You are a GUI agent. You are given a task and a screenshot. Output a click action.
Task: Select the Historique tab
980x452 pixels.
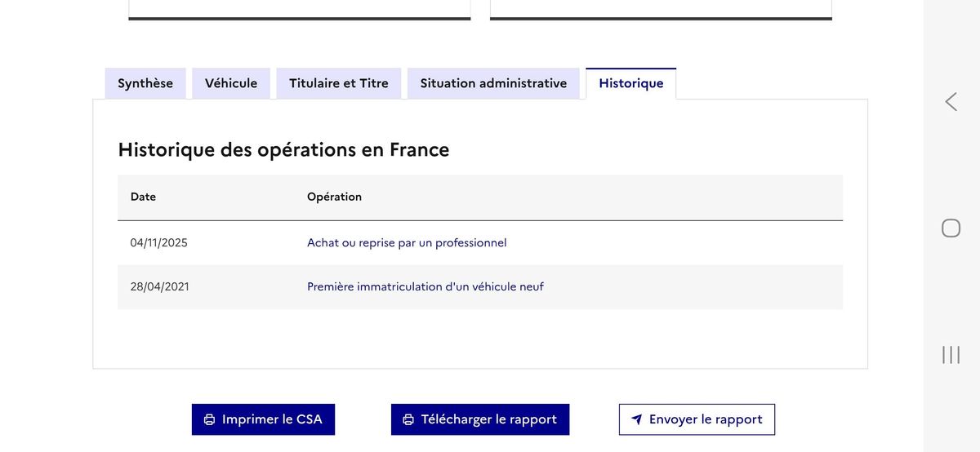tap(630, 83)
